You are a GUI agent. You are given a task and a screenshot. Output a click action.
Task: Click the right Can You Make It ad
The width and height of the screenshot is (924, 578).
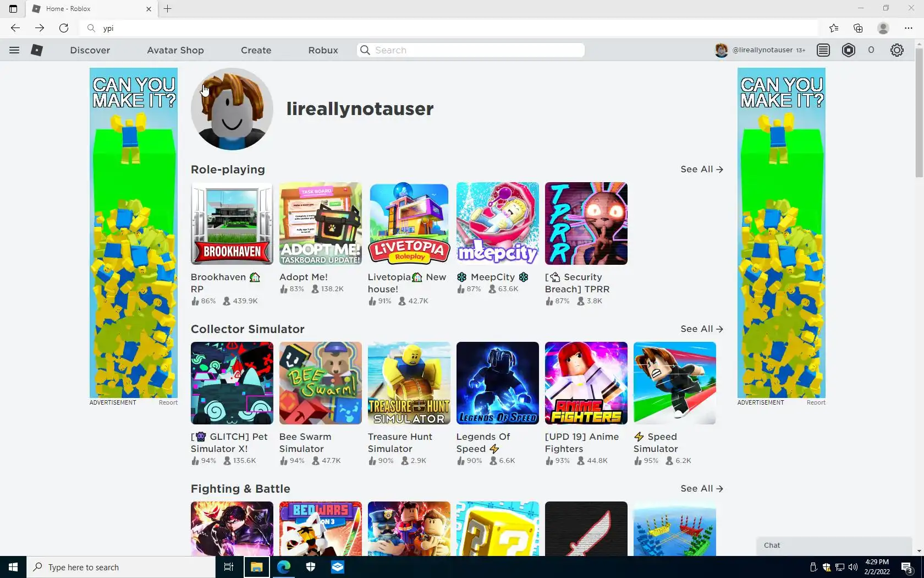point(782,233)
